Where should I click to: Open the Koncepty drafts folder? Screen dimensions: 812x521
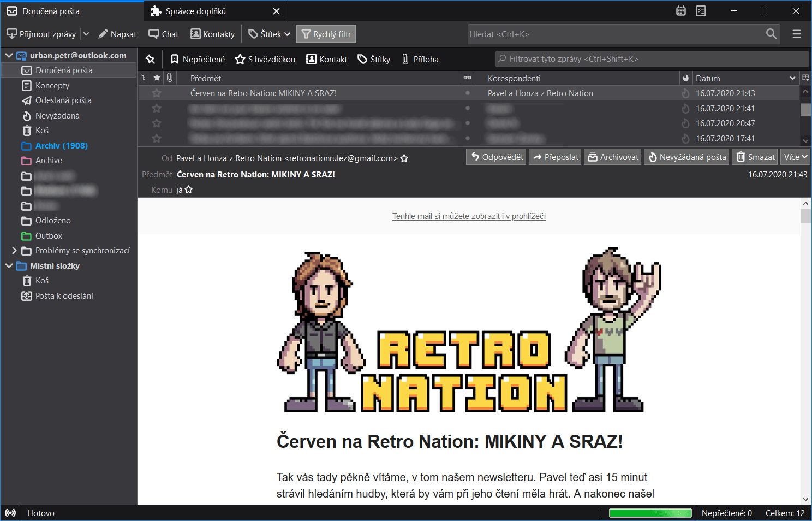(52, 86)
